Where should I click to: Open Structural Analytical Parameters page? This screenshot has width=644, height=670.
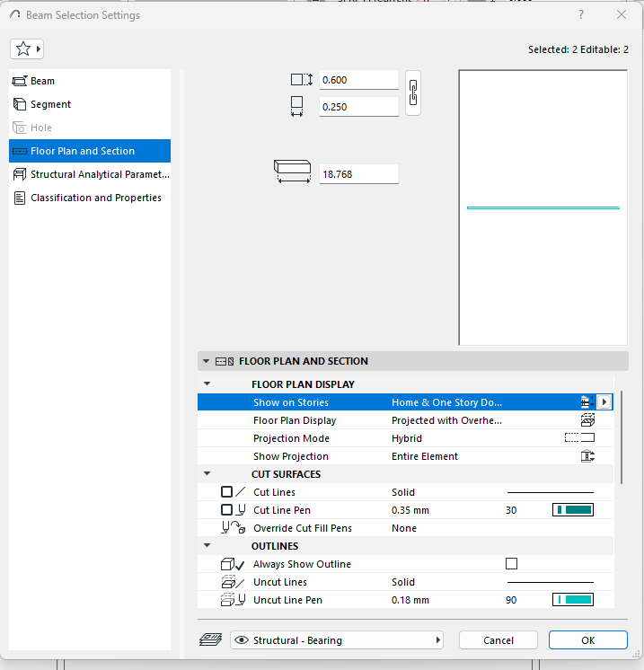tap(90, 174)
